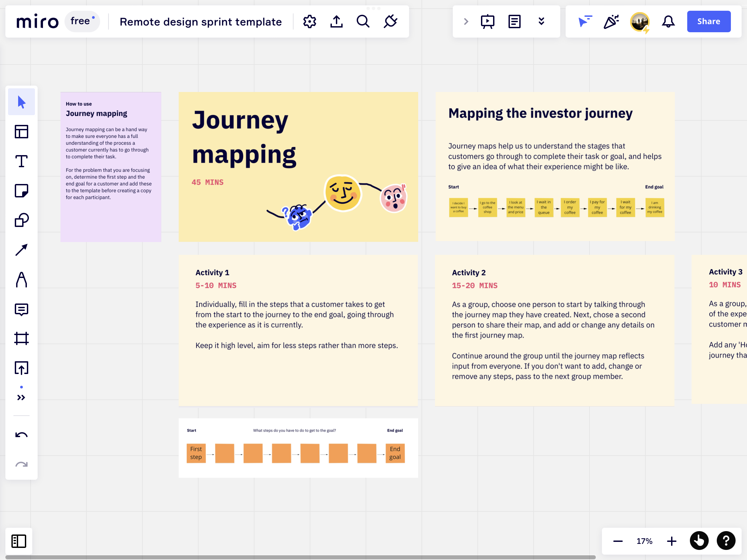Toggle the frames panel at bottom left
The image size is (747, 560).
pos(19,541)
